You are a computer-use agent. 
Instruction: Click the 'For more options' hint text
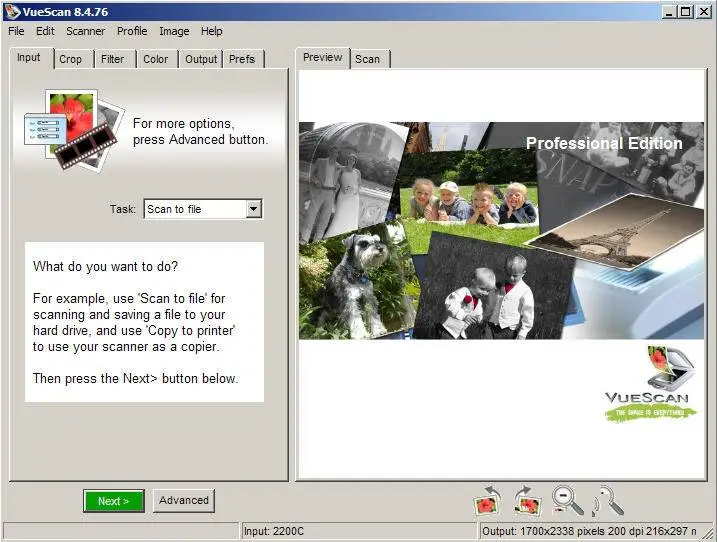pos(200,132)
